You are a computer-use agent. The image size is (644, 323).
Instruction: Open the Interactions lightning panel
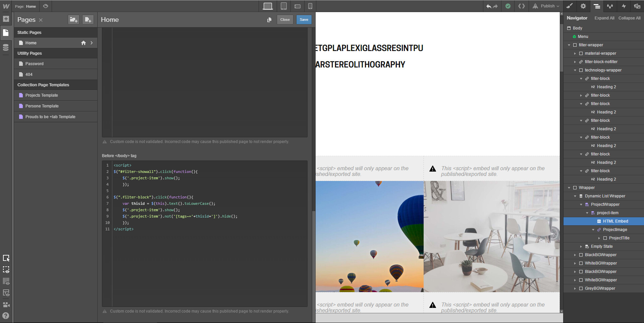click(624, 6)
